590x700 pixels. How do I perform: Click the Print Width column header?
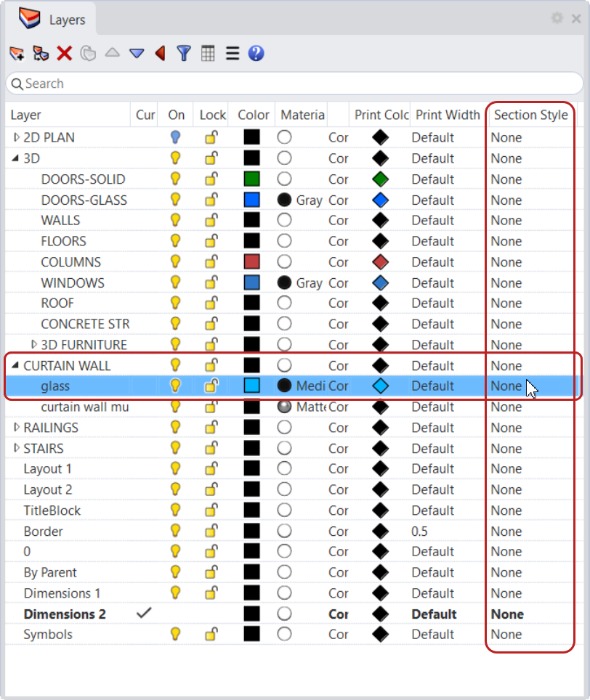point(447,115)
